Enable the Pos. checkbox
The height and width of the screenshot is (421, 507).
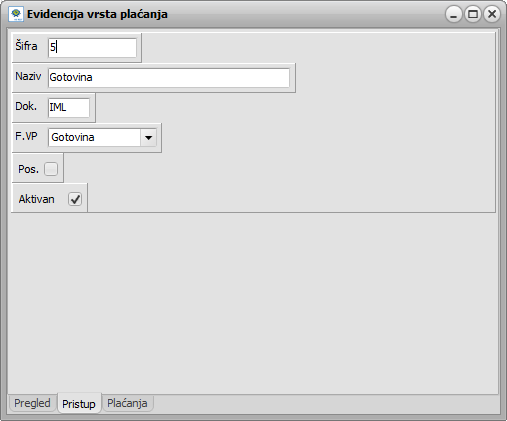51,169
